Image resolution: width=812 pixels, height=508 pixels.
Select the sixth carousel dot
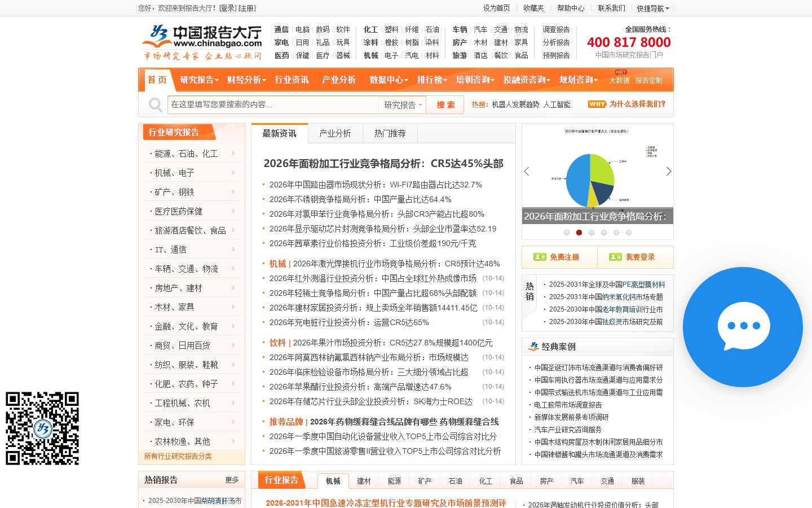[x=629, y=233]
